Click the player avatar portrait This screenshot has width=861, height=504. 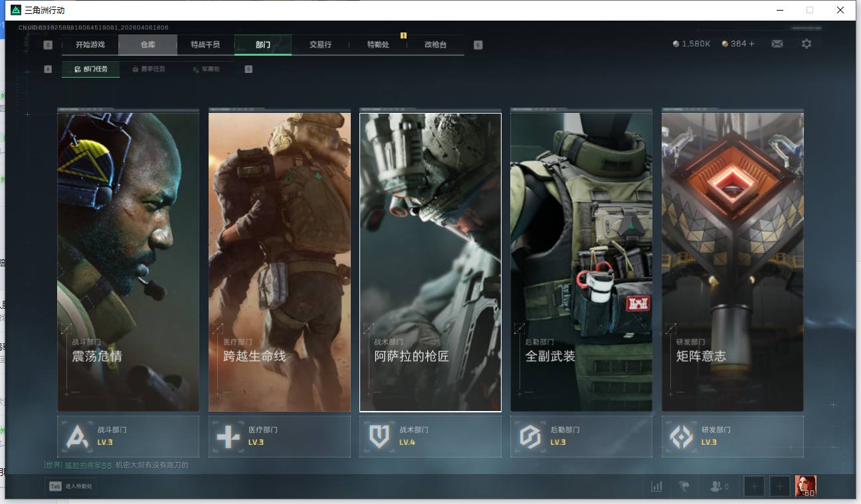coord(805,486)
